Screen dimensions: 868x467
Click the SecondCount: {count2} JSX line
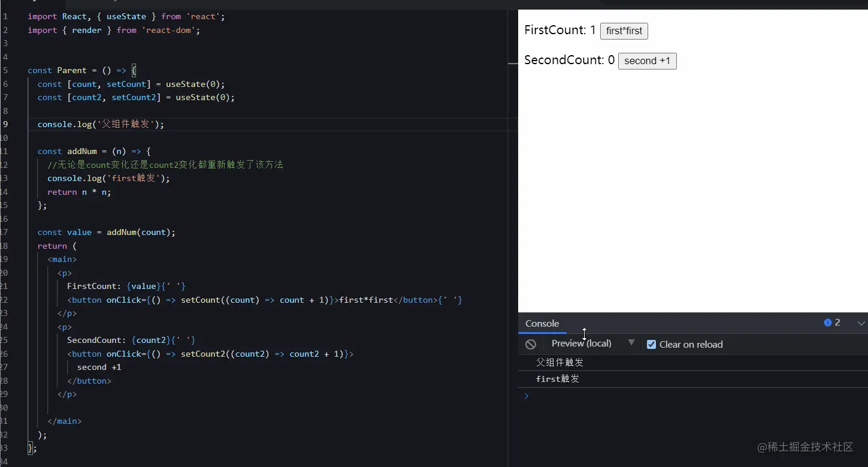131,340
